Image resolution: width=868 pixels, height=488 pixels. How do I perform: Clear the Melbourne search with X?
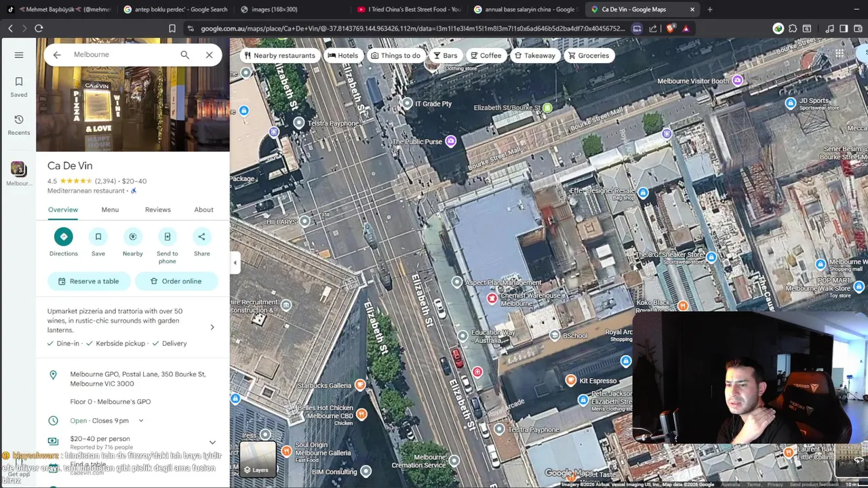click(x=209, y=55)
